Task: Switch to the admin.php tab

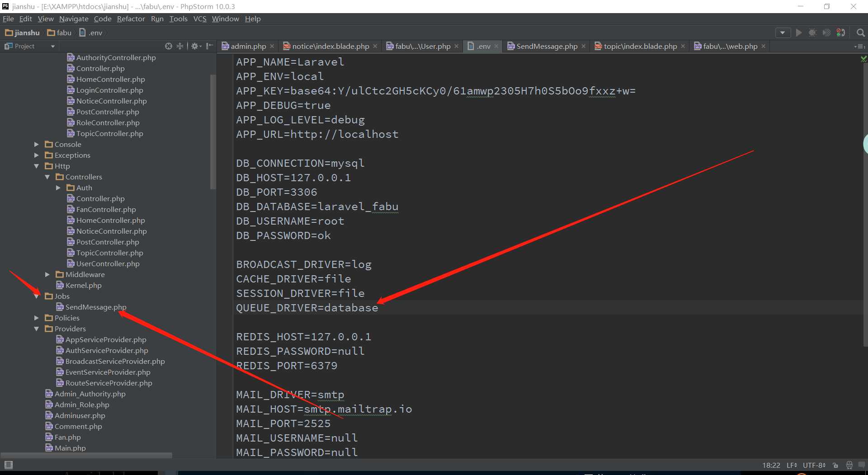Action: tap(248, 46)
